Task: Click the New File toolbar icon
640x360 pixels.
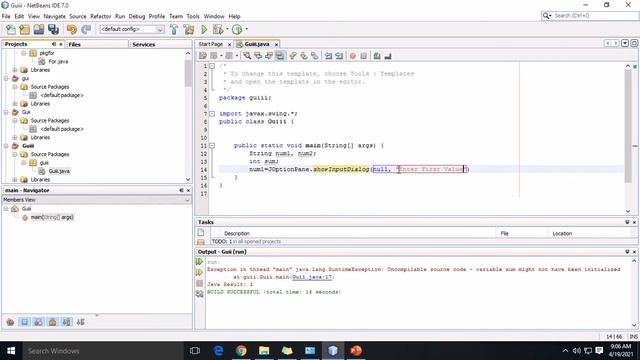Action: coord(11,29)
